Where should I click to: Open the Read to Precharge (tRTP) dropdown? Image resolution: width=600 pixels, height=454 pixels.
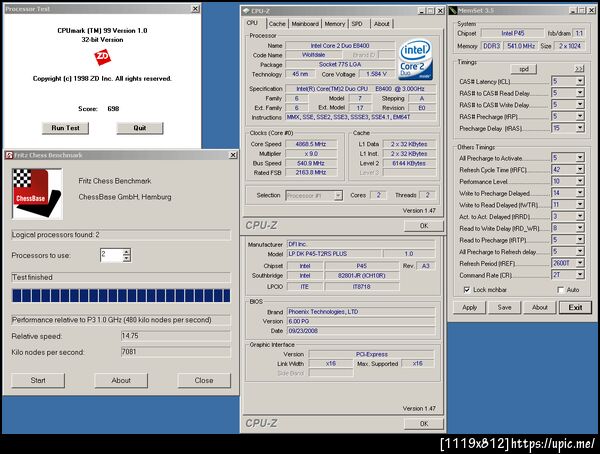coord(580,240)
